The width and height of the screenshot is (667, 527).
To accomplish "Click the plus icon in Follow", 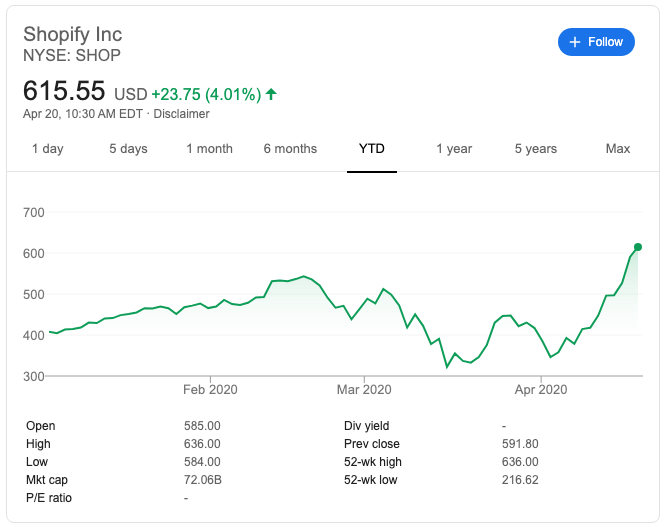I will pos(575,42).
